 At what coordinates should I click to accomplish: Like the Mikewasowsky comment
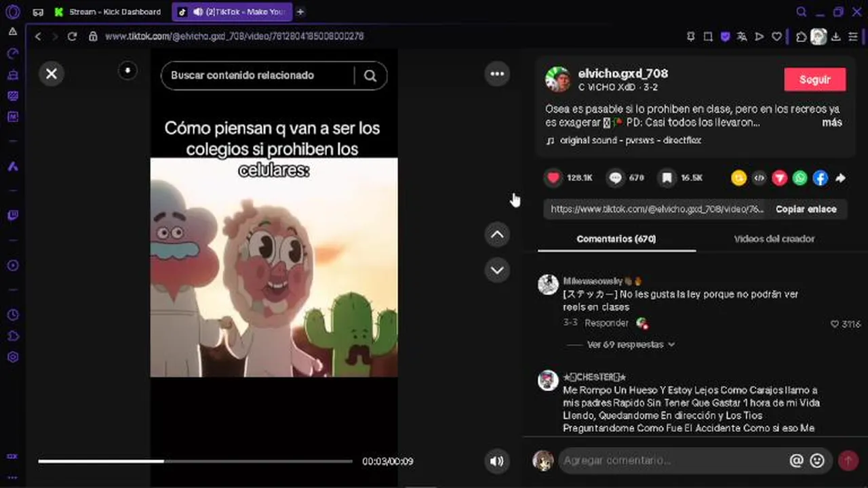[x=835, y=324]
